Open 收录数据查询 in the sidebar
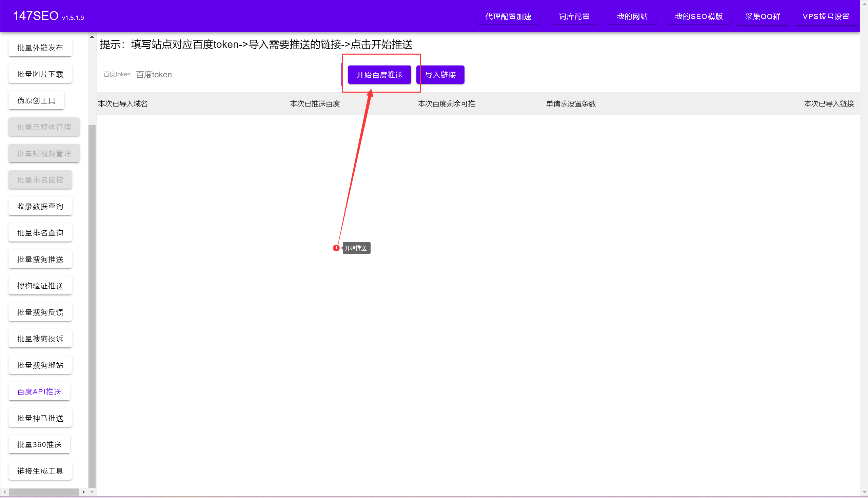 [x=40, y=206]
